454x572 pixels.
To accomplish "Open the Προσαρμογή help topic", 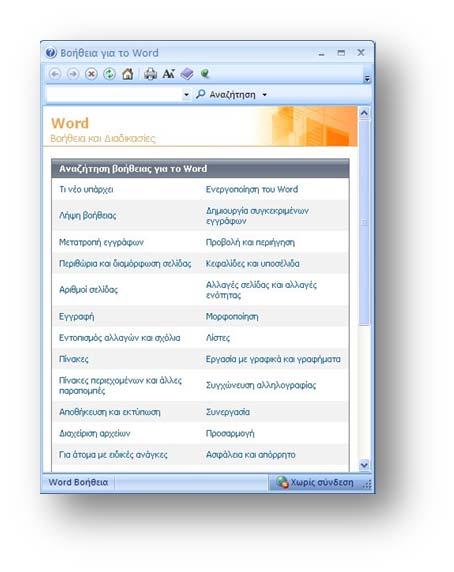I will tap(230, 433).
